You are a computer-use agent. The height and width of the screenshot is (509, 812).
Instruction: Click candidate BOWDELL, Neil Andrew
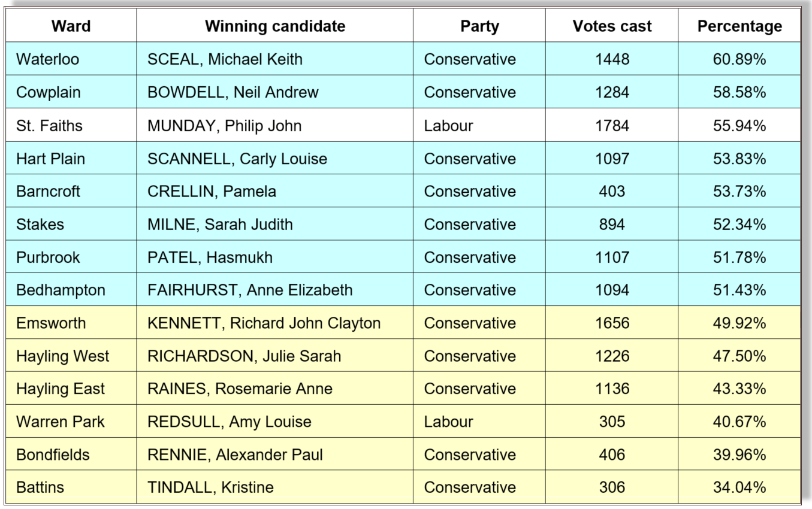tap(233, 93)
